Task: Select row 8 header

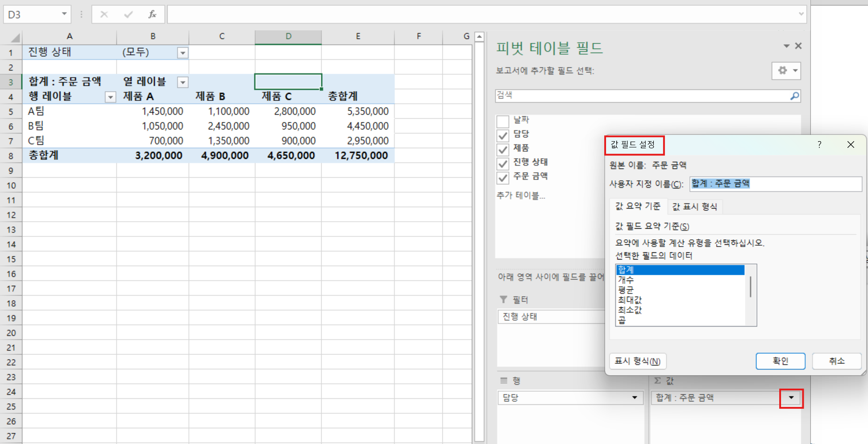Action: click(x=11, y=156)
